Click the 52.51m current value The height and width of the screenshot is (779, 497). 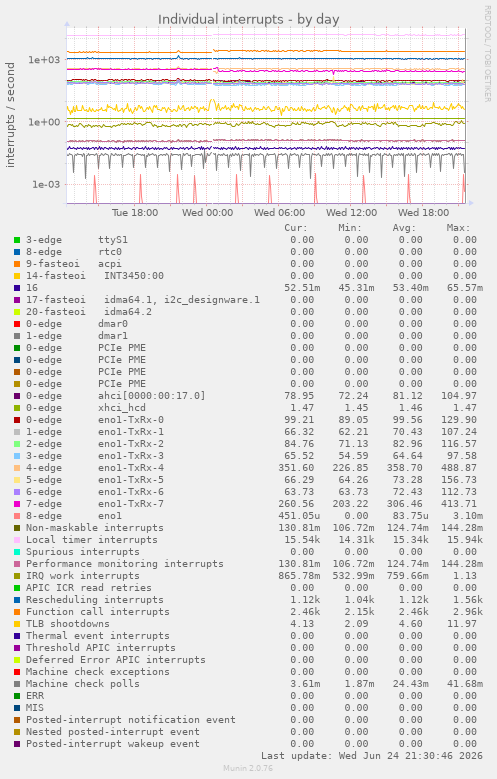pyautogui.click(x=302, y=288)
